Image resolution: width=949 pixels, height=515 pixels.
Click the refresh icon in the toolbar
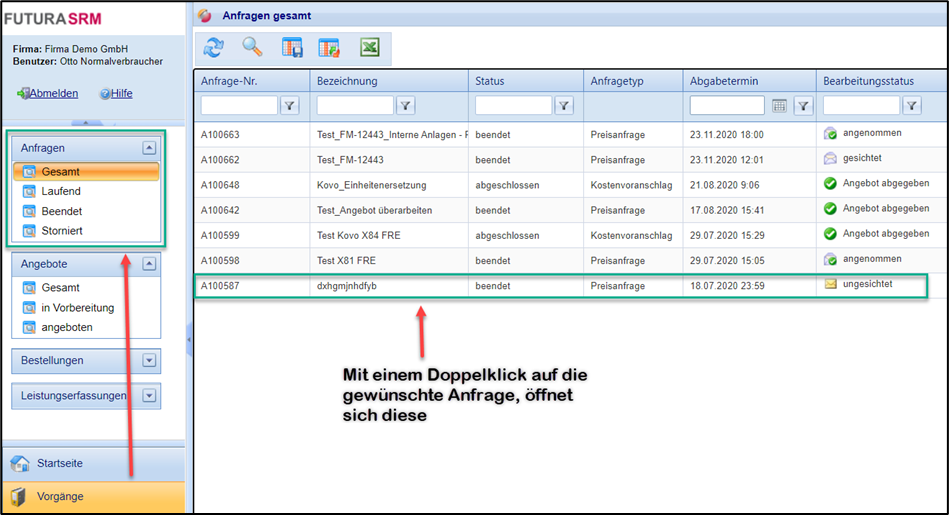coord(214,47)
